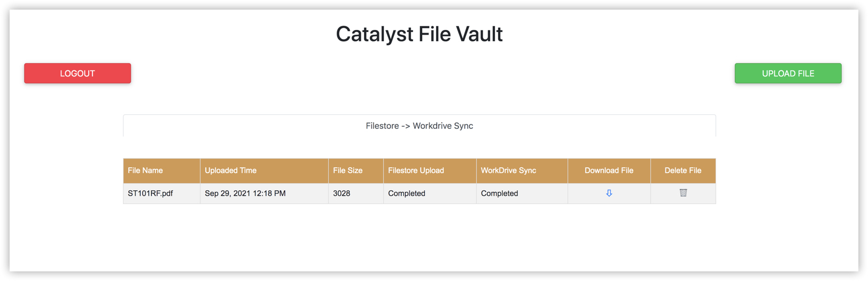Screen dimensions: 868x281
Task: Click the WorkDrive Sync column header
Action: click(x=508, y=170)
